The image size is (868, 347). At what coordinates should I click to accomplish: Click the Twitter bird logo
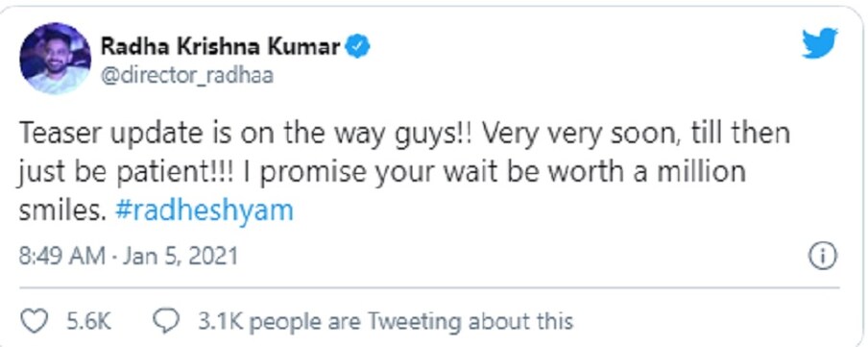pos(820,43)
